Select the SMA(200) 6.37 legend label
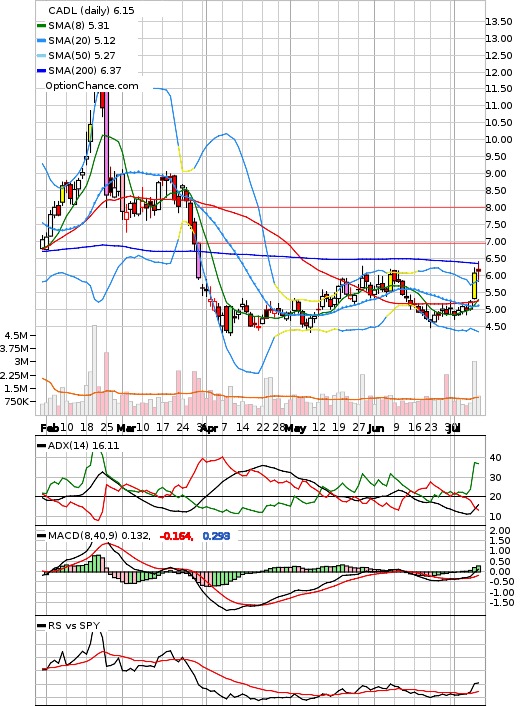Viewport: 526px width, 706px height. pyautogui.click(x=85, y=70)
